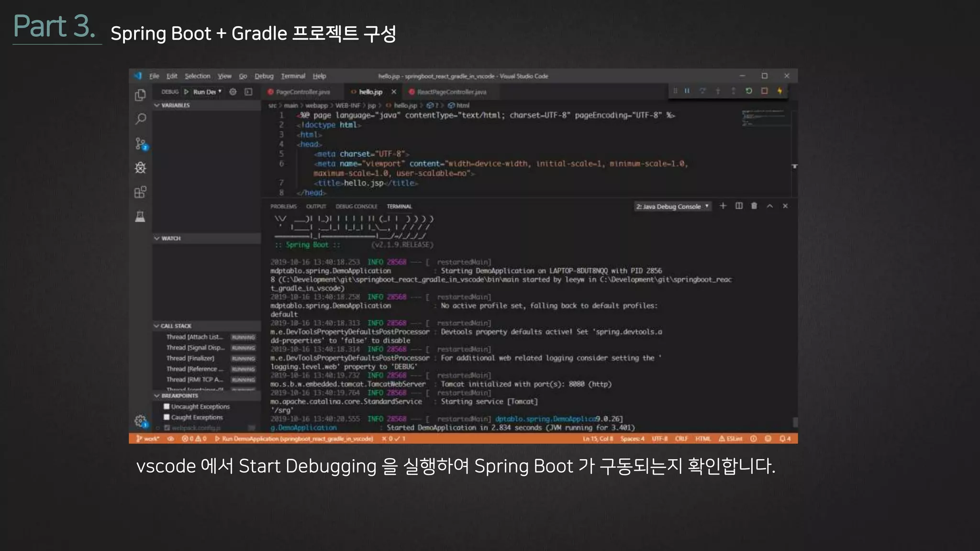This screenshot has height=551, width=980.
Task: Collapse the WATCH section
Action: coord(207,238)
